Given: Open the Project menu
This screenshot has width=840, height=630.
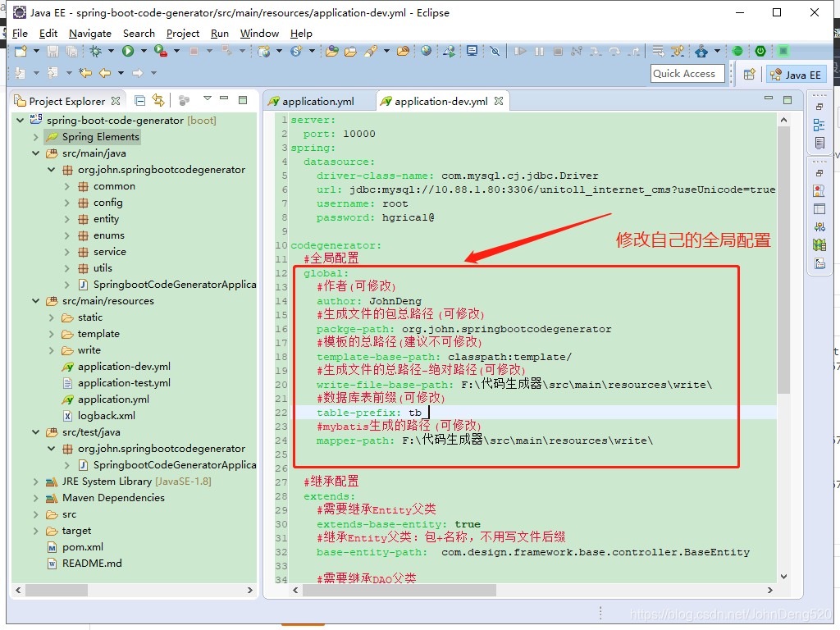Looking at the screenshot, I should click(x=183, y=33).
